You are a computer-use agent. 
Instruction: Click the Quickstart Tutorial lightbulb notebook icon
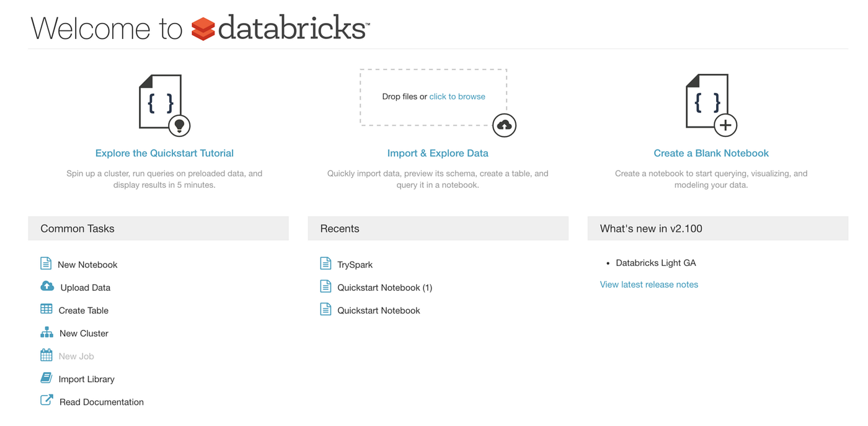point(164,104)
